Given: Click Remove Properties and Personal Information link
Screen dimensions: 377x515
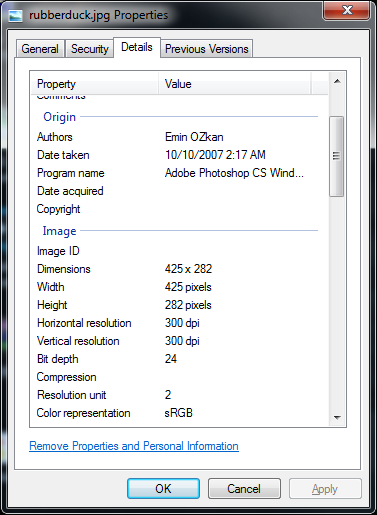Looking at the screenshot, I should pyautogui.click(x=134, y=446).
